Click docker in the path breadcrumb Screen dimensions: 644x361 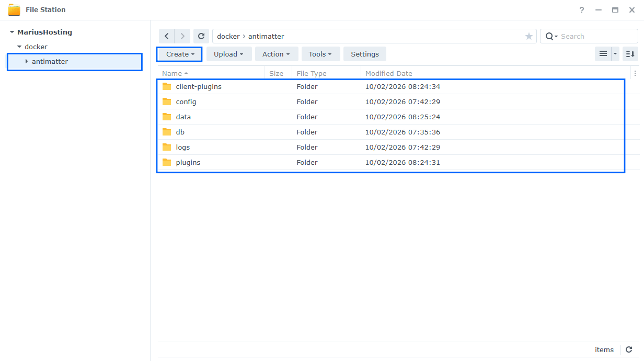tap(228, 36)
